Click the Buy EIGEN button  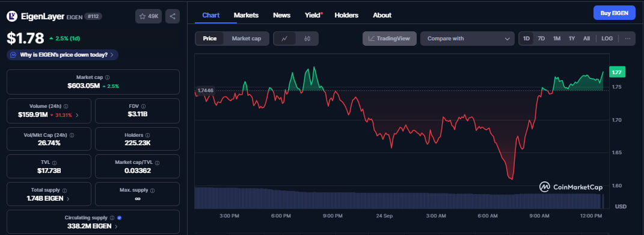point(614,13)
